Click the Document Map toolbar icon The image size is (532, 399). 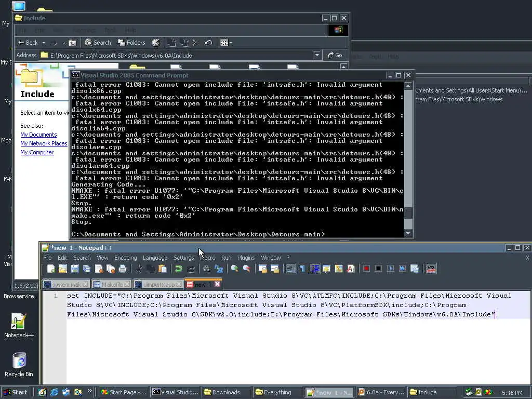[339, 269]
